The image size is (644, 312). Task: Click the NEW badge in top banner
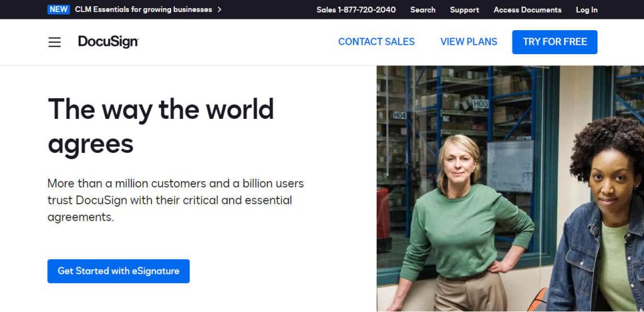58,9
